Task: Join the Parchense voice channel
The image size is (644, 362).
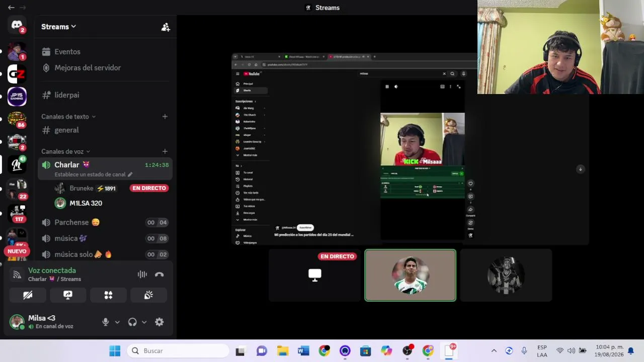Action: pos(105,222)
